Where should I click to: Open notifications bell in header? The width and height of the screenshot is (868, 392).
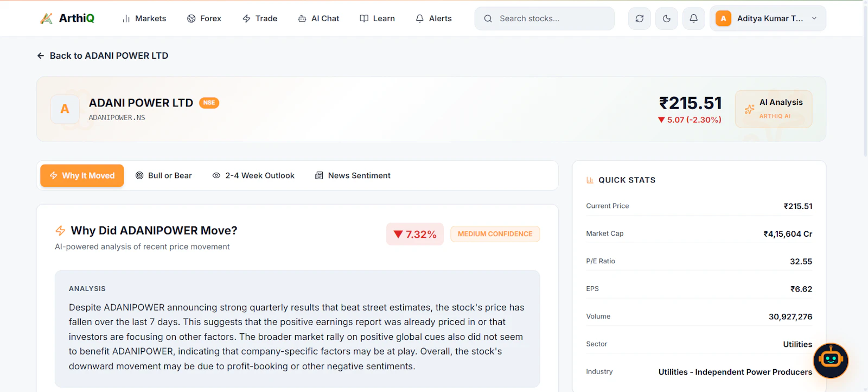point(694,18)
